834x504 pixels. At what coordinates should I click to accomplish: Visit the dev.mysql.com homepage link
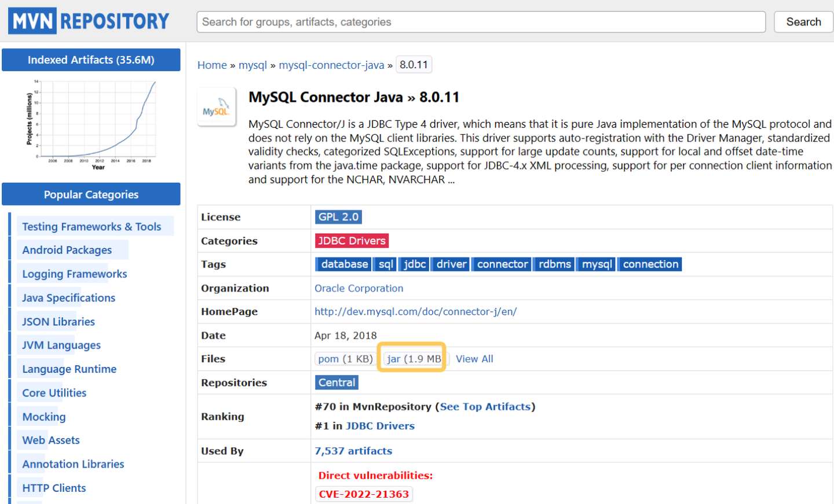pos(415,311)
